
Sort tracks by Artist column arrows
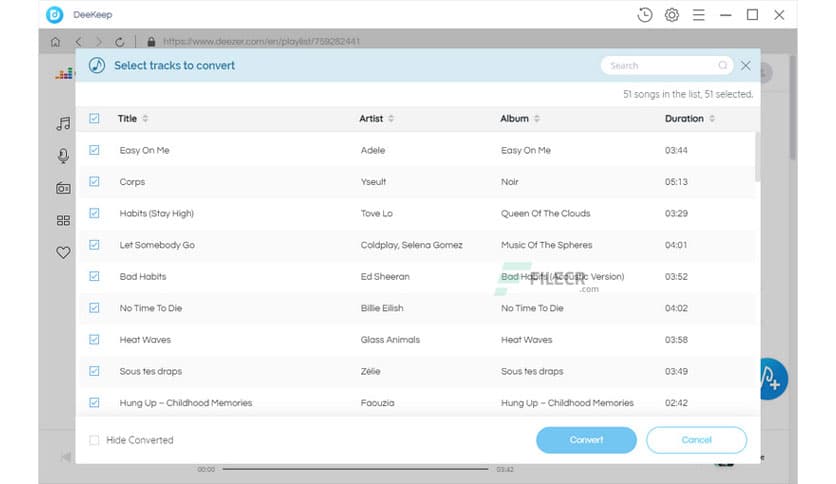(391, 118)
